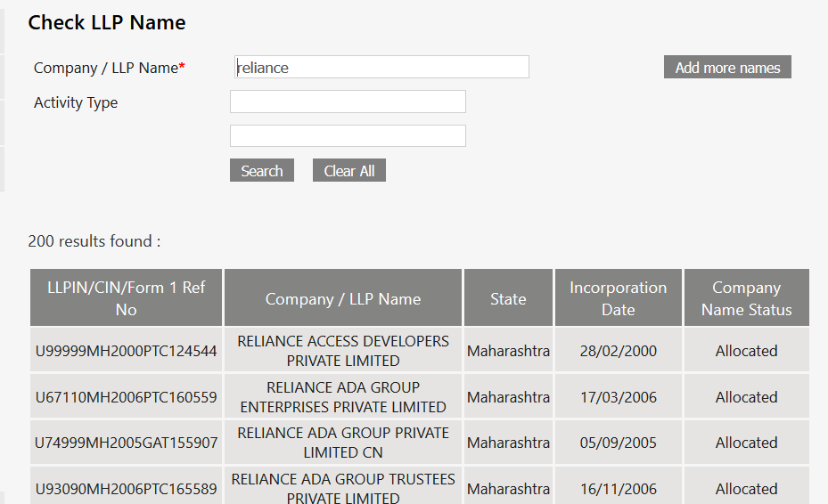Click RELIANCE ADA GROUP TRUSTEES PRIVATE LIMITED
The width and height of the screenshot is (828, 504).
click(x=343, y=489)
